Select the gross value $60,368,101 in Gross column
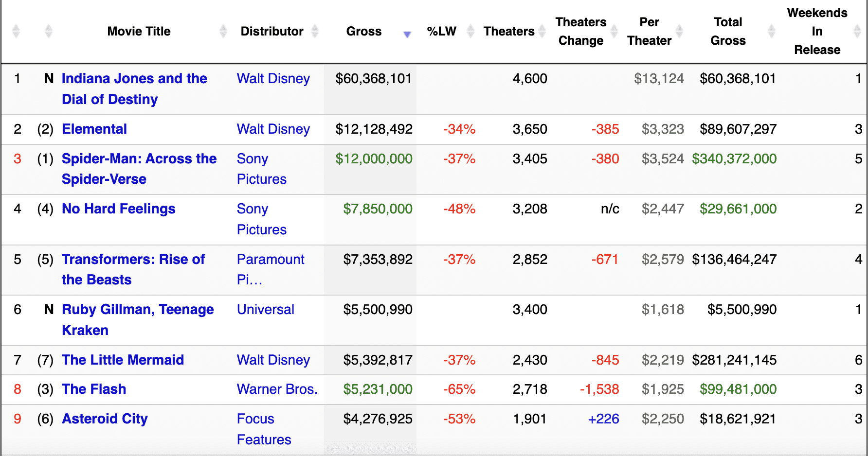The width and height of the screenshot is (868, 456). (374, 78)
